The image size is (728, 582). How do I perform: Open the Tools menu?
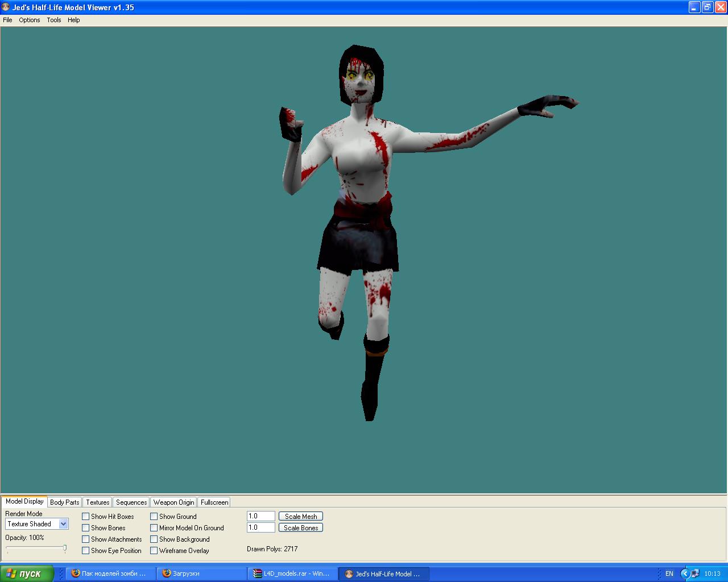(54, 20)
